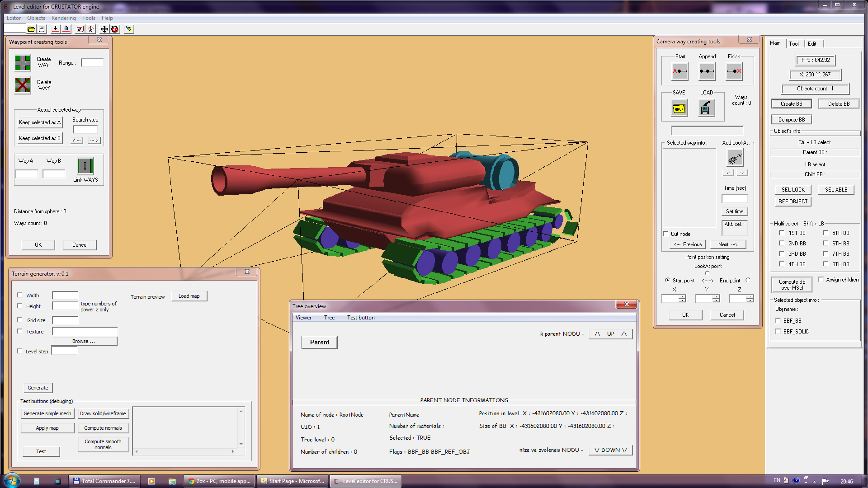This screenshot has height=488, width=868.
Task: Click the drop-to-ground down arrow toolbar icon
Action: (56, 29)
